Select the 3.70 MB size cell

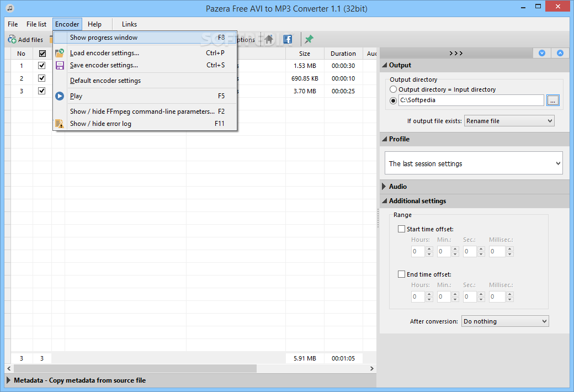point(305,91)
